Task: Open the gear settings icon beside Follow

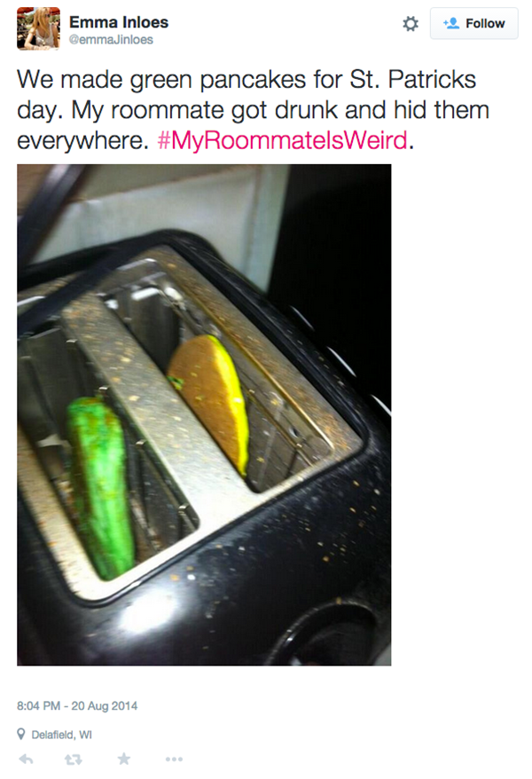Action: coord(411,23)
